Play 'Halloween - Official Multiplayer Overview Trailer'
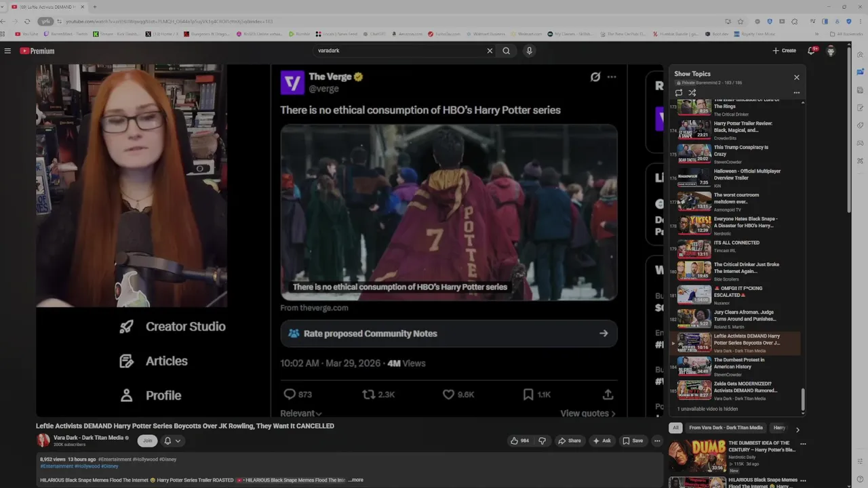This screenshot has width=868, height=488. (736, 178)
